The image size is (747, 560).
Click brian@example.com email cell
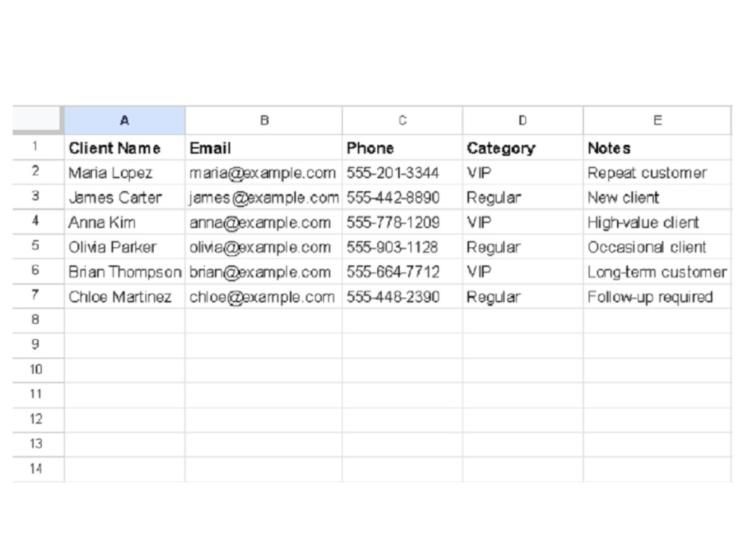coord(264,272)
